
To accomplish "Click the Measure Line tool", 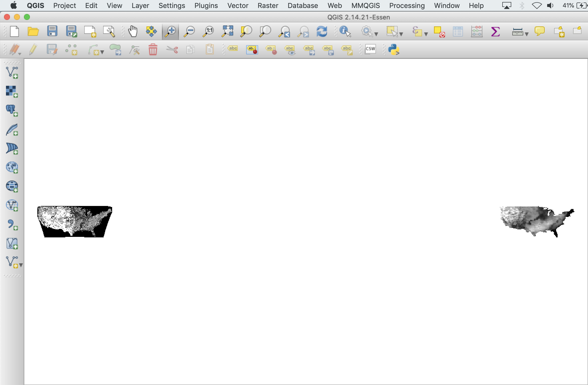I will (517, 32).
